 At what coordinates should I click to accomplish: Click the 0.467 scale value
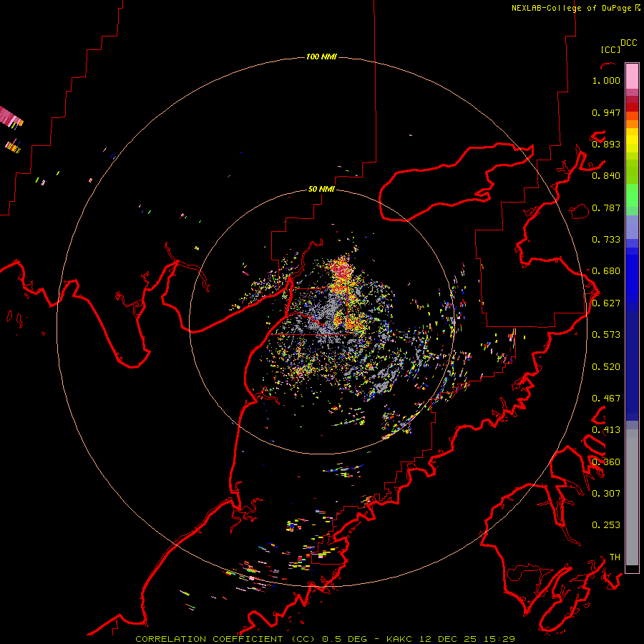point(606,399)
